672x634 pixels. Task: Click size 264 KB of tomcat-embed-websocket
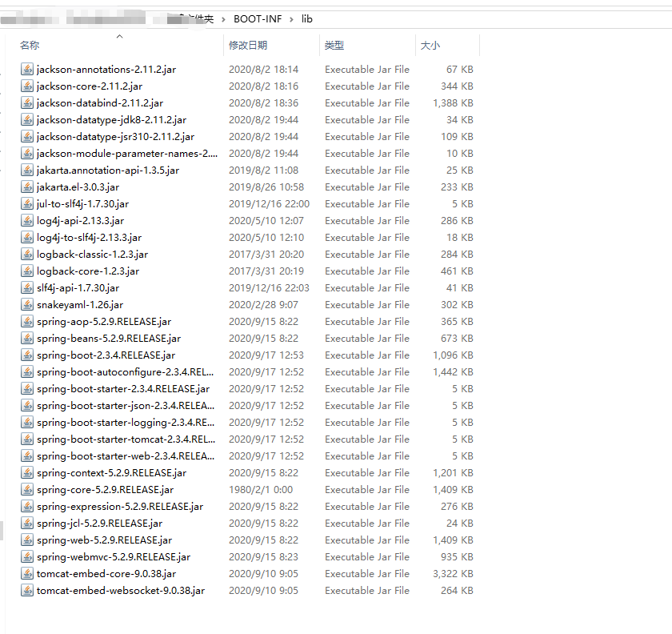(457, 590)
